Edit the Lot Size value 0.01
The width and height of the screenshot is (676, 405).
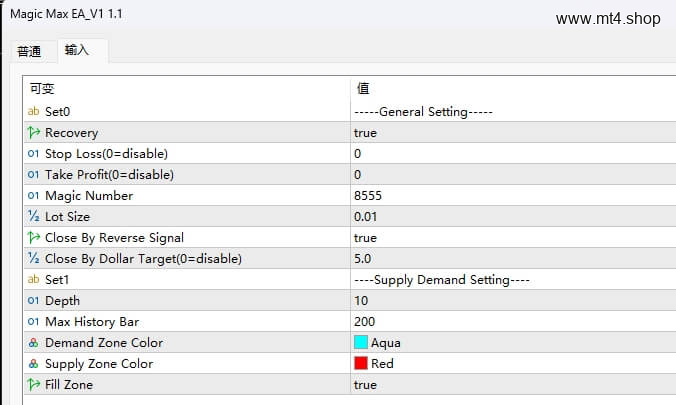[365, 217]
